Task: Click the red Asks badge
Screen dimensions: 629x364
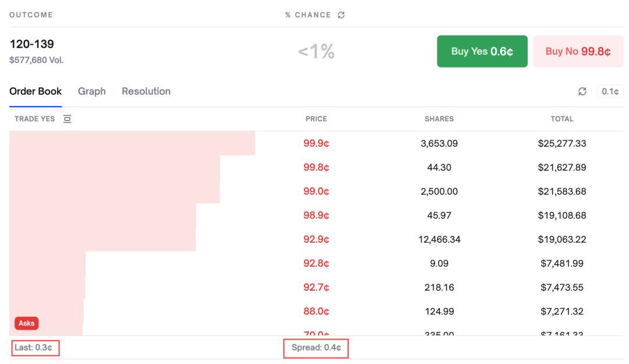Action: (26, 323)
